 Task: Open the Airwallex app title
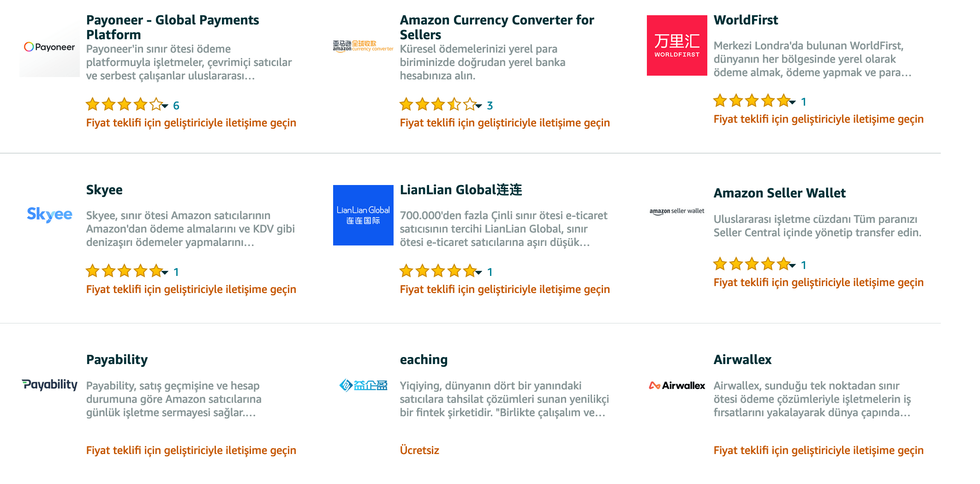(x=742, y=359)
